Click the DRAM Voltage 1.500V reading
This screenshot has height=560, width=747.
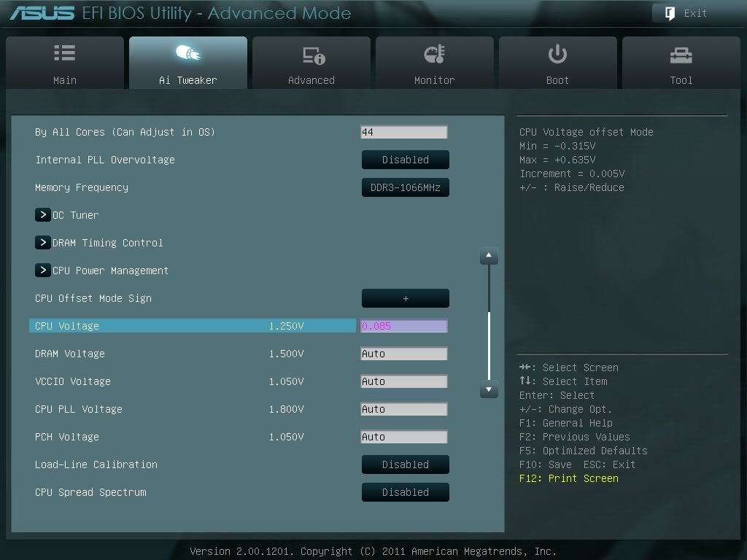[286, 354]
